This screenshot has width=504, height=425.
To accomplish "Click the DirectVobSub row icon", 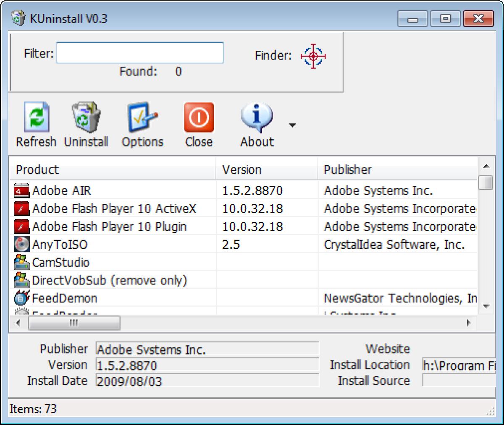I will (x=22, y=280).
